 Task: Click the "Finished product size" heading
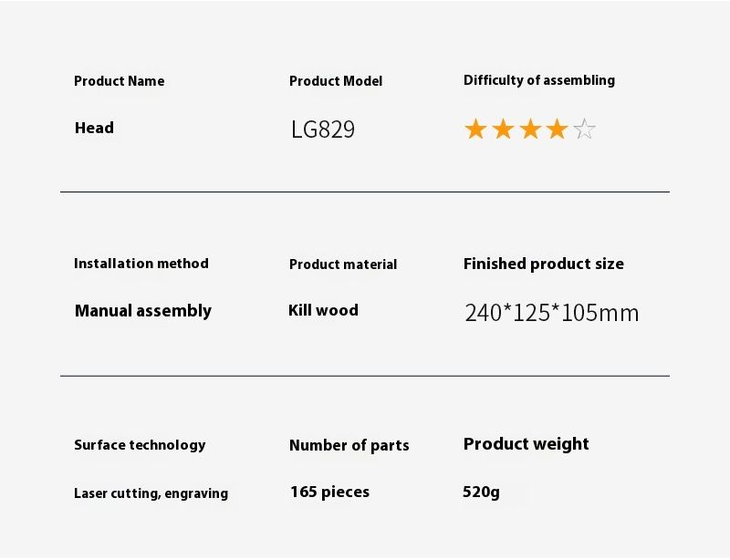[544, 264]
